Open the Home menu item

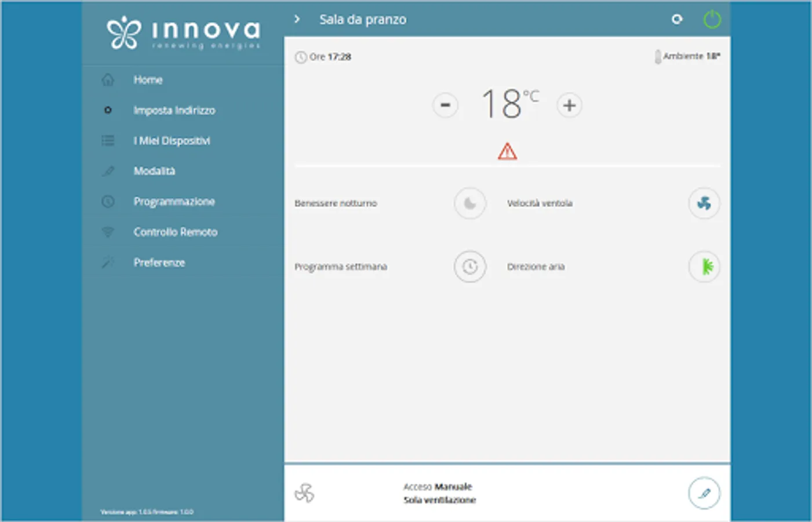pos(183,80)
